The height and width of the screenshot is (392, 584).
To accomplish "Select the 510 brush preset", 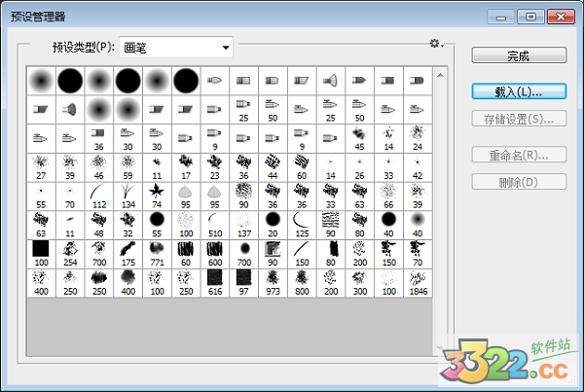I will pos(215,225).
